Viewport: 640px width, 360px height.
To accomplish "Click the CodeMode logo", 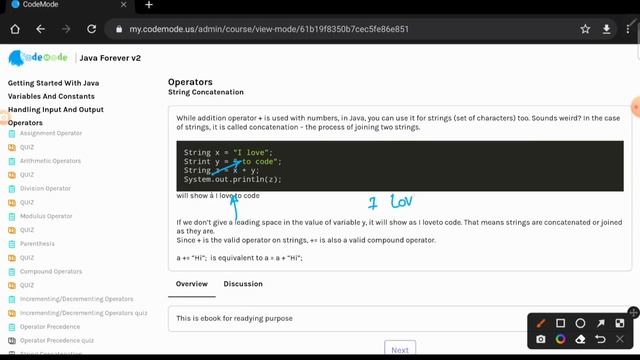I will (x=38, y=58).
